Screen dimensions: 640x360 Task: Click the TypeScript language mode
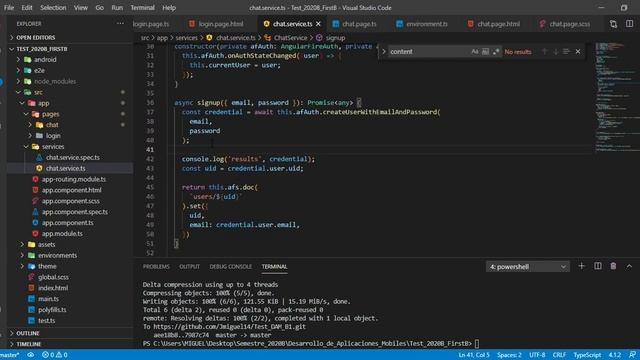click(x=587, y=355)
